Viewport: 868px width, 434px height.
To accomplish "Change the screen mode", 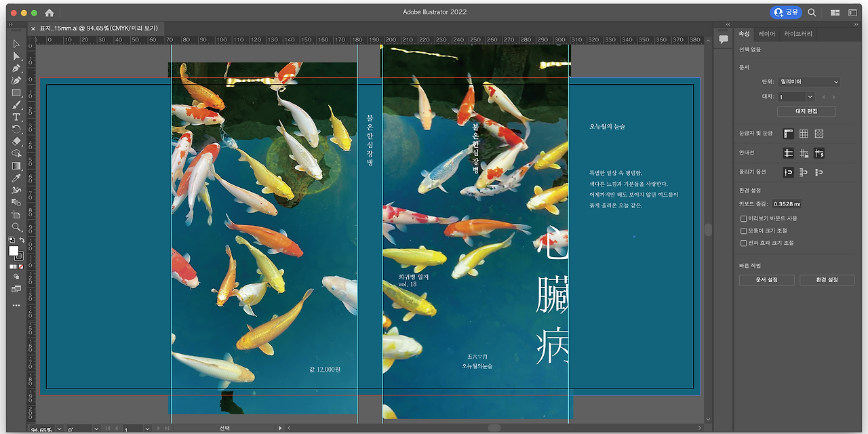I will pos(16,289).
